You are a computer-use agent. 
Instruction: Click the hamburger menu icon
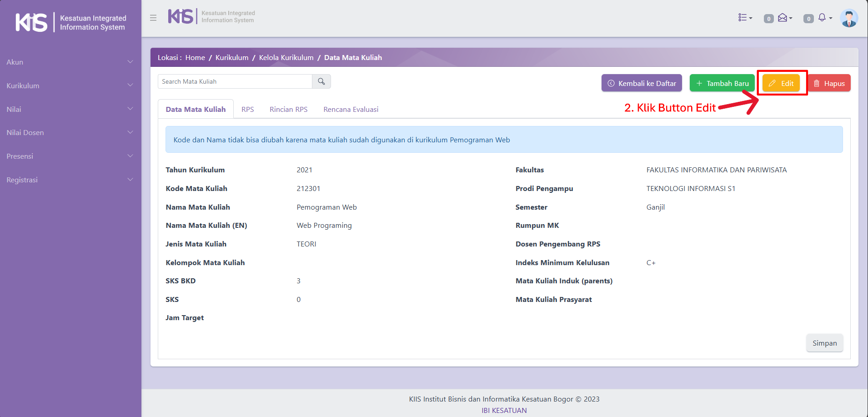pos(153,18)
